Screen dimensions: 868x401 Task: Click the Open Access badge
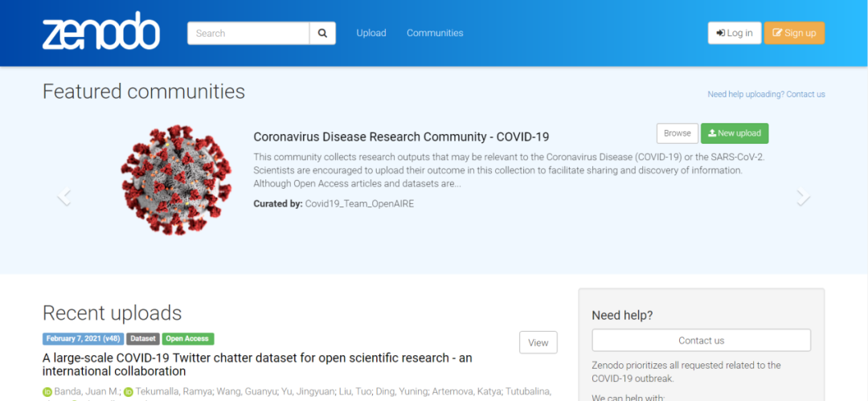click(188, 339)
